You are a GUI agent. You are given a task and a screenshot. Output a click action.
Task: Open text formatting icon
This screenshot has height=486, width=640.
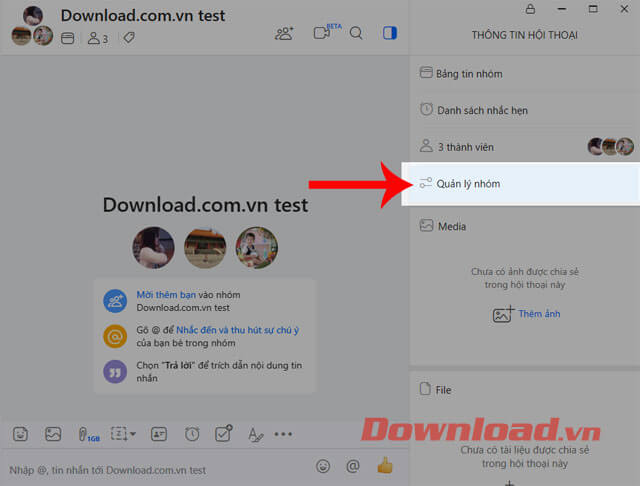256,435
